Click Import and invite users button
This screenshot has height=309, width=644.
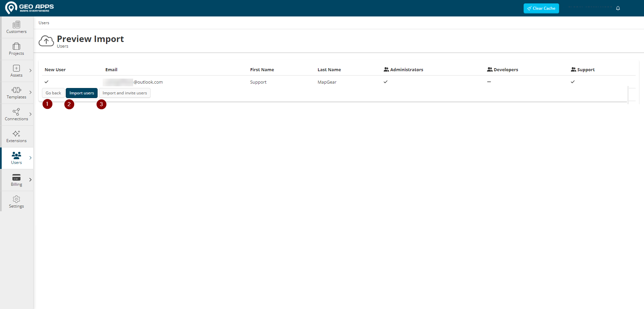[x=125, y=93]
